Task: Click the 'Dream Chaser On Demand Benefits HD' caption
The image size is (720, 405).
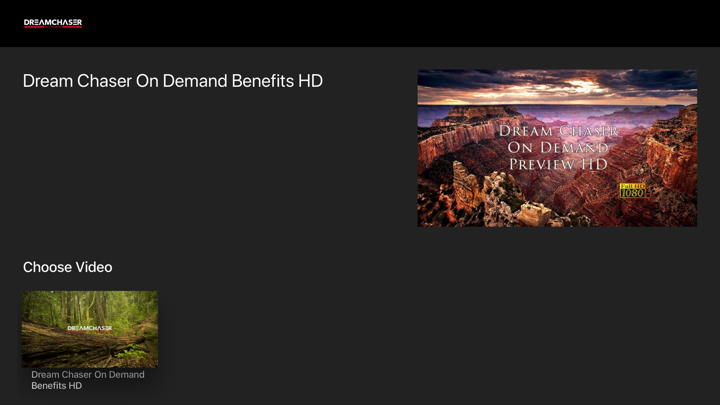Action: (x=88, y=380)
